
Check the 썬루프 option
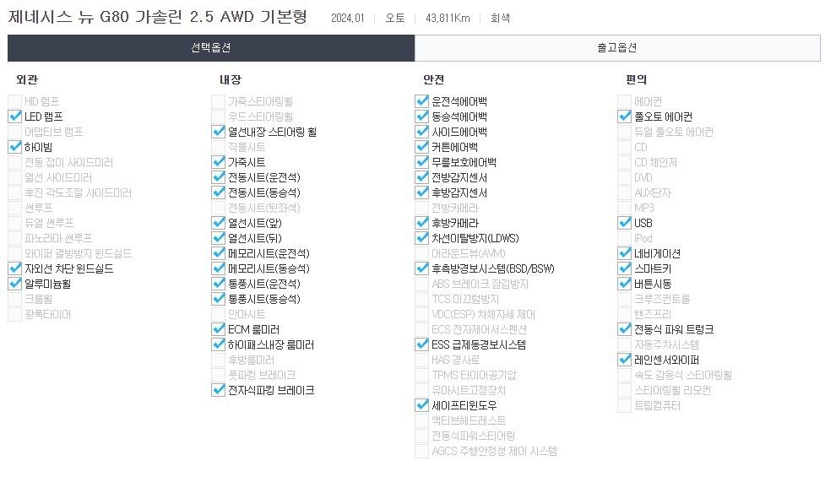(14, 208)
